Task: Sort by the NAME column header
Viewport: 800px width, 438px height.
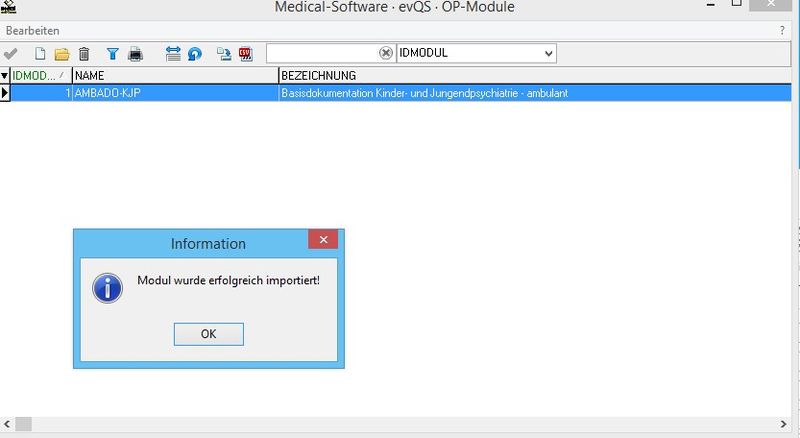Action: (176, 76)
